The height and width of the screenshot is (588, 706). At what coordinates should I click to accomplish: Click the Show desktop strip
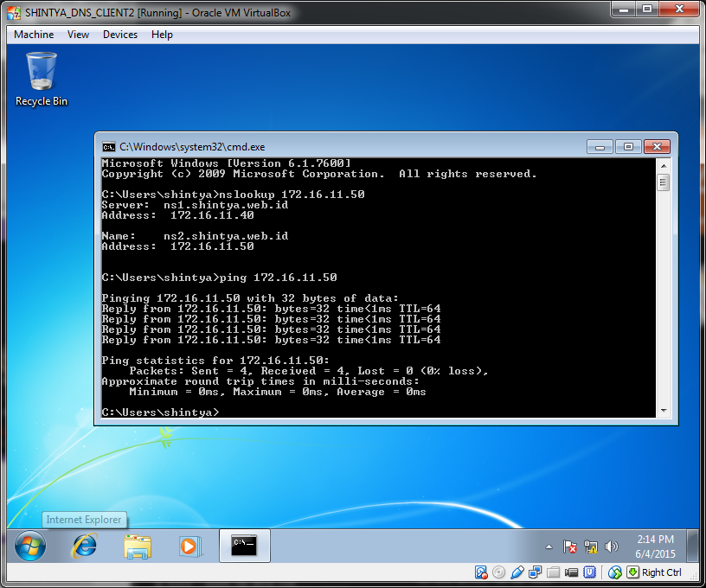692,546
